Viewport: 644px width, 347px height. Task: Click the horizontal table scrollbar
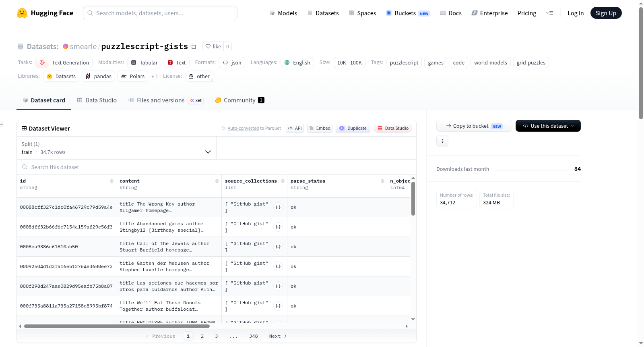click(x=117, y=326)
